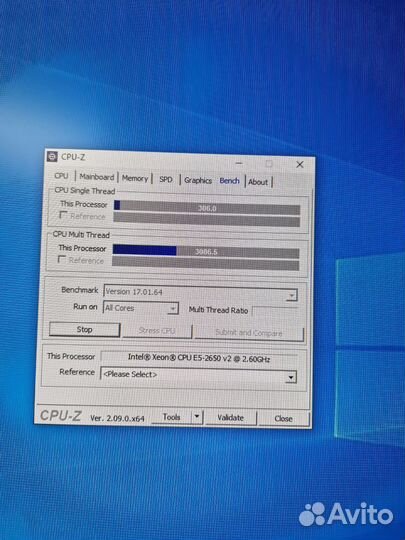Image resolution: width=405 pixels, height=540 pixels.
Task: Click the CPU Single Thread group label
Action: [x=85, y=190]
